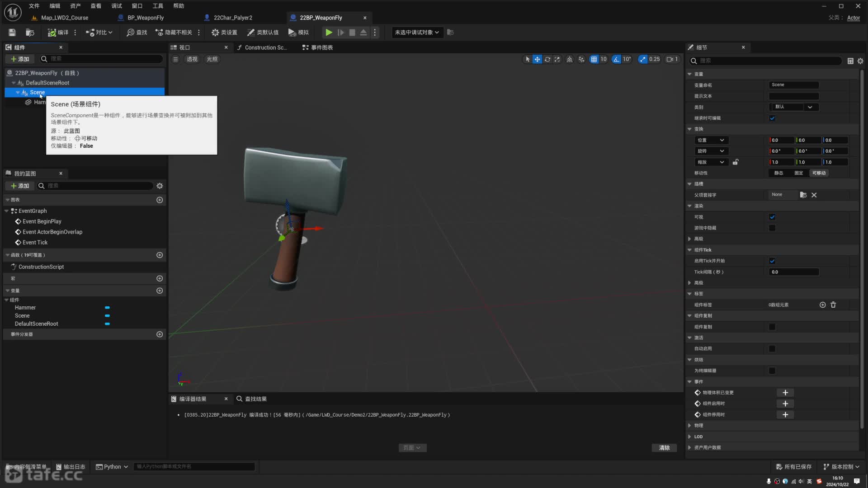
Task: Click the stop button in the toolbar
Action: pyautogui.click(x=352, y=33)
